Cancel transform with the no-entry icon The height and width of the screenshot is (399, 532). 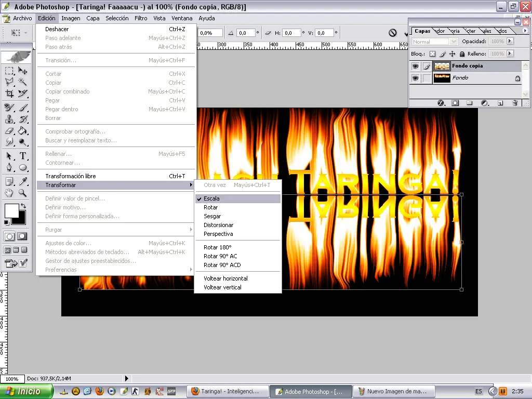click(393, 33)
